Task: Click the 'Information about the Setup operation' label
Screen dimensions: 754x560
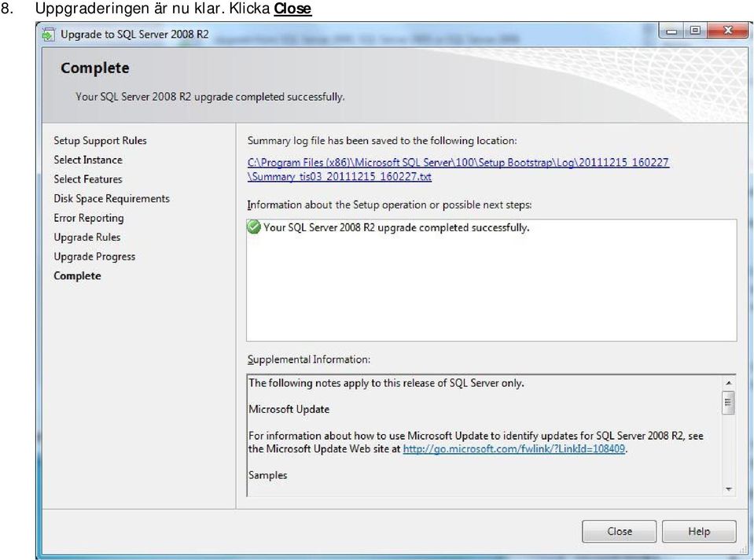Action: (x=389, y=205)
